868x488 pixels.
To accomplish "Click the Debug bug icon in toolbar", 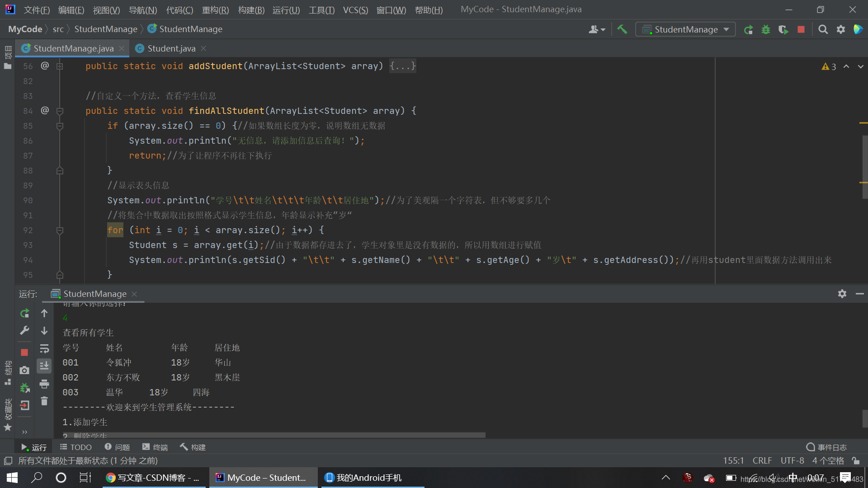I will pyautogui.click(x=766, y=29).
